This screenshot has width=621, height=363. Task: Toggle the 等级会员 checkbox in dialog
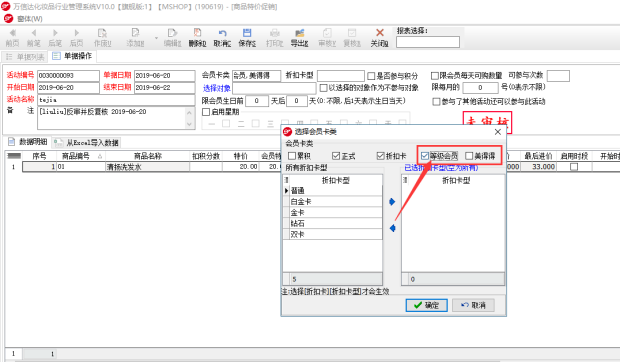[x=425, y=156]
